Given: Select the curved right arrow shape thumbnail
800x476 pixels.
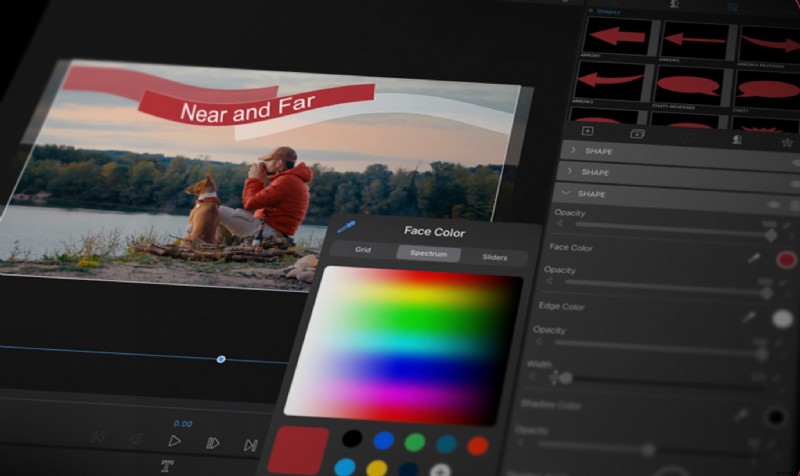Looking at the screenshot, I should (x=769, y=44).
